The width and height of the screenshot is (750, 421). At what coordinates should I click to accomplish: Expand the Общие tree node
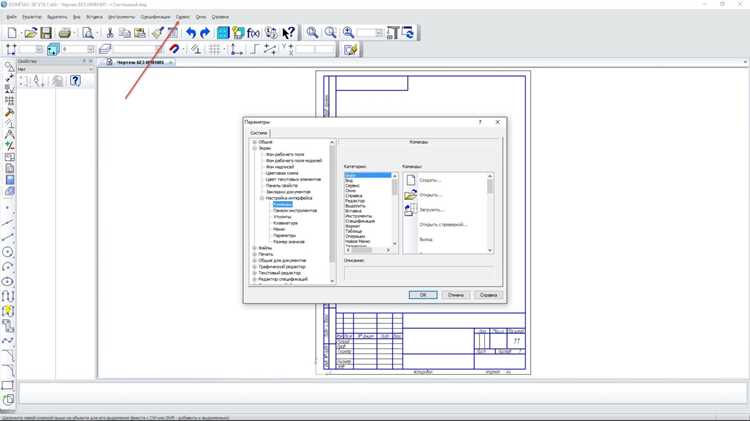click(x=255, y=142)
